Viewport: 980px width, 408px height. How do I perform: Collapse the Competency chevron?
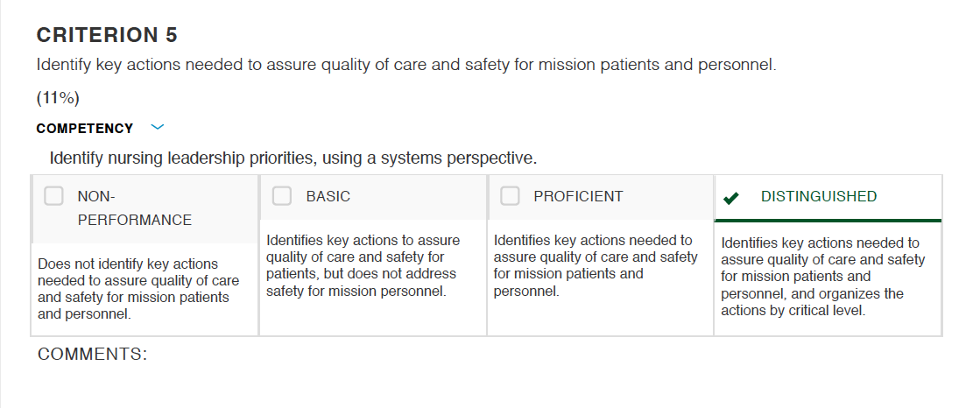click(x=158, y=128)
